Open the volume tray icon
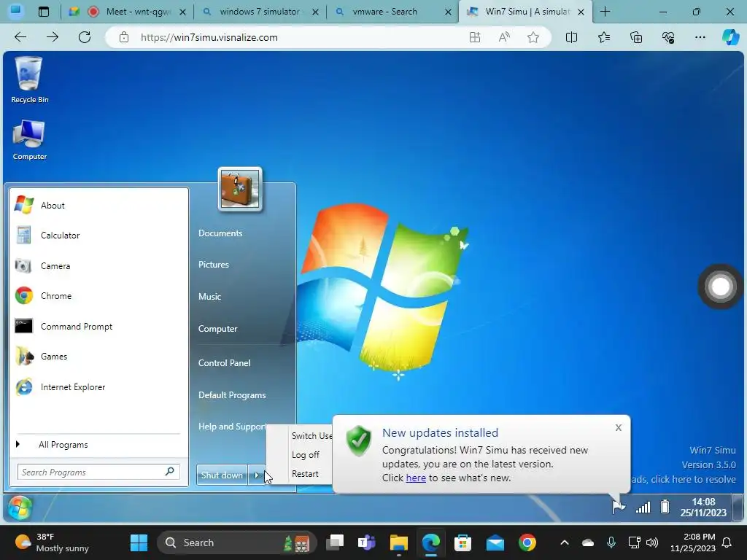Viewport: 747px width, 560px height. point(652,542)
